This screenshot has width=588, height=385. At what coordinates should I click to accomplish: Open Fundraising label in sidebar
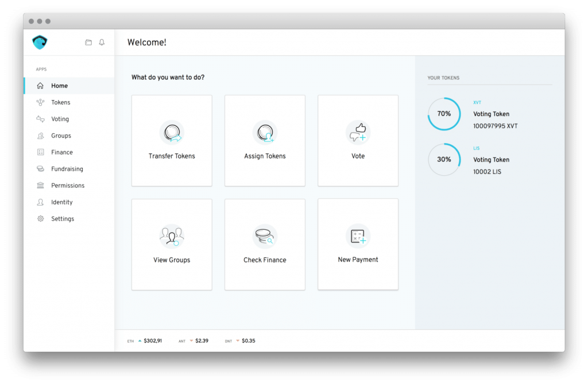[67, 169]
